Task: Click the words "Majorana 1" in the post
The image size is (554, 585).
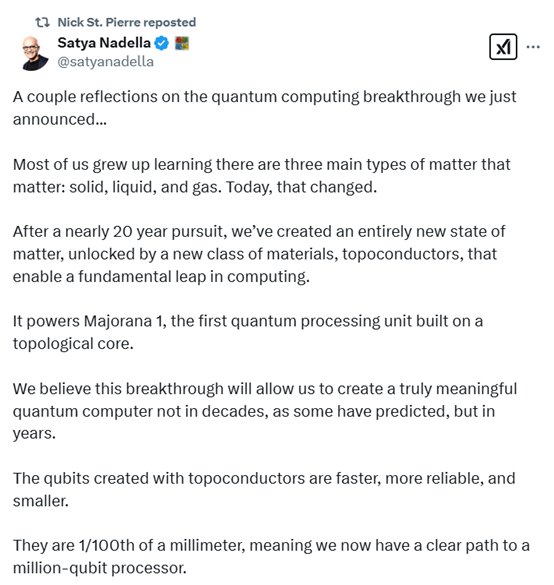Action: (x=123, y=321)
